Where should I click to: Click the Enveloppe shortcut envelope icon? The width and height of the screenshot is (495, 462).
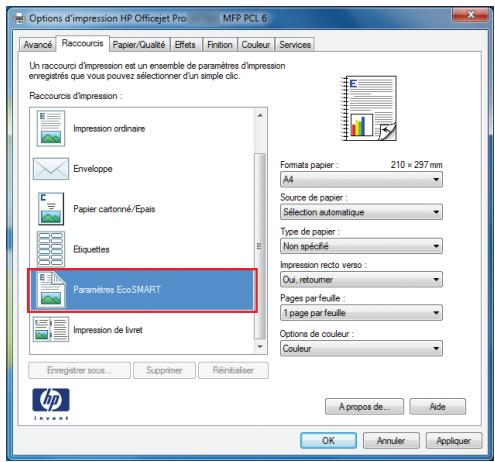[51, 169]
